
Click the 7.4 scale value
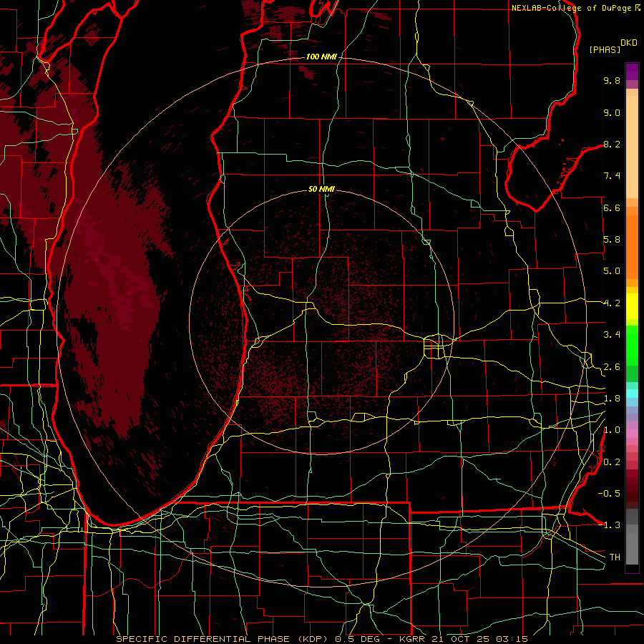point(612,176)
